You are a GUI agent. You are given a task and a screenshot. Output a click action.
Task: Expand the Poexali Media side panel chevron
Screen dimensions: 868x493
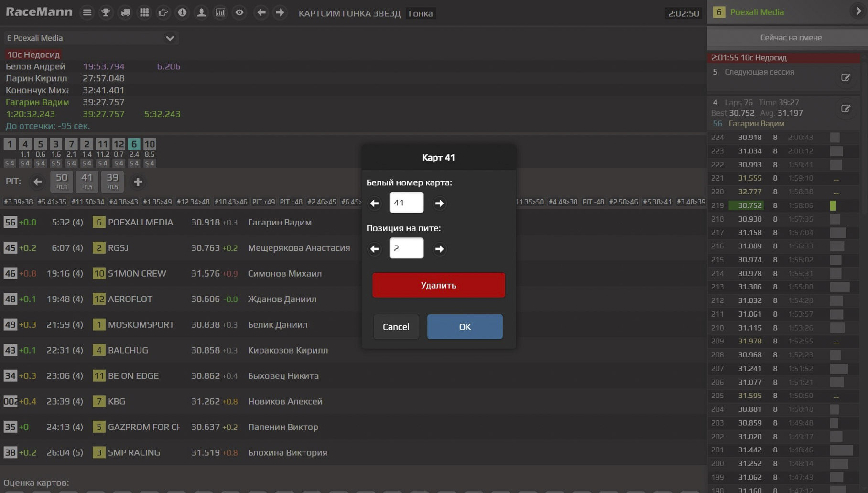[x=858, y=12]
